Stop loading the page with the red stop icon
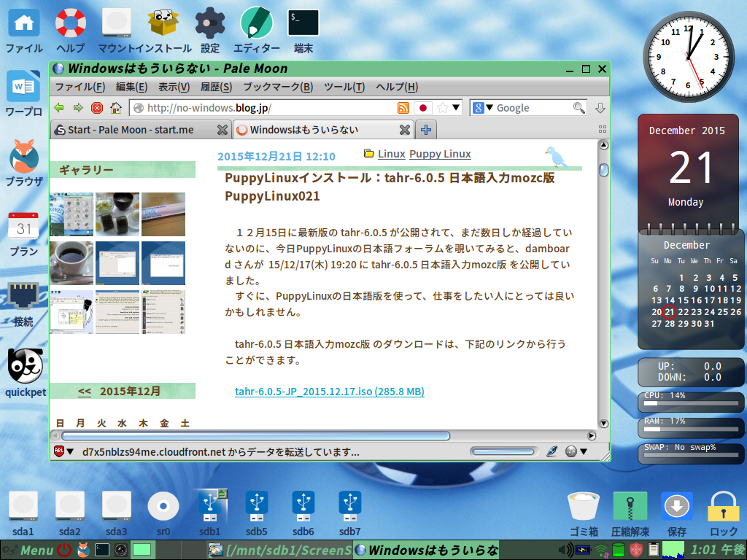The width and height of the screenshot is (747, 560). point(97,108)
